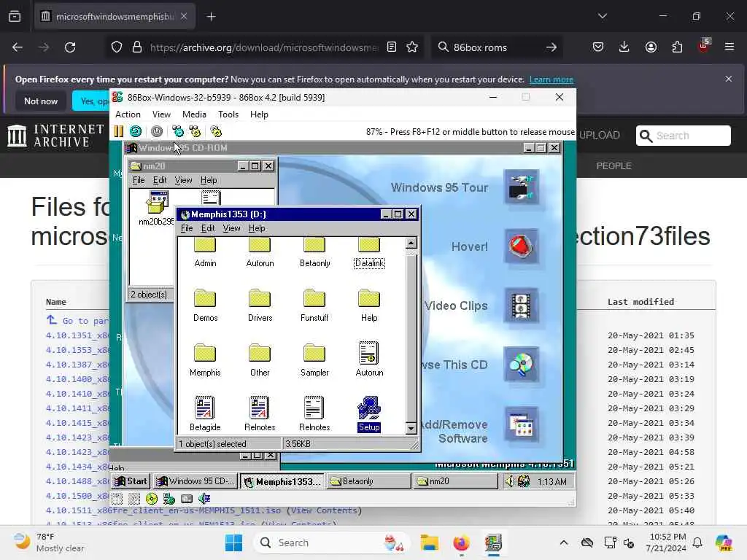Screen dimensions: 747x560
Task: Click UPLOAD on Internet Archive header
Action: 600,135
